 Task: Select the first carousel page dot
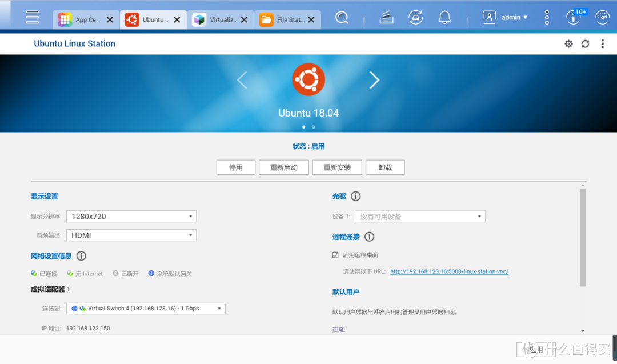coord(304,127)
